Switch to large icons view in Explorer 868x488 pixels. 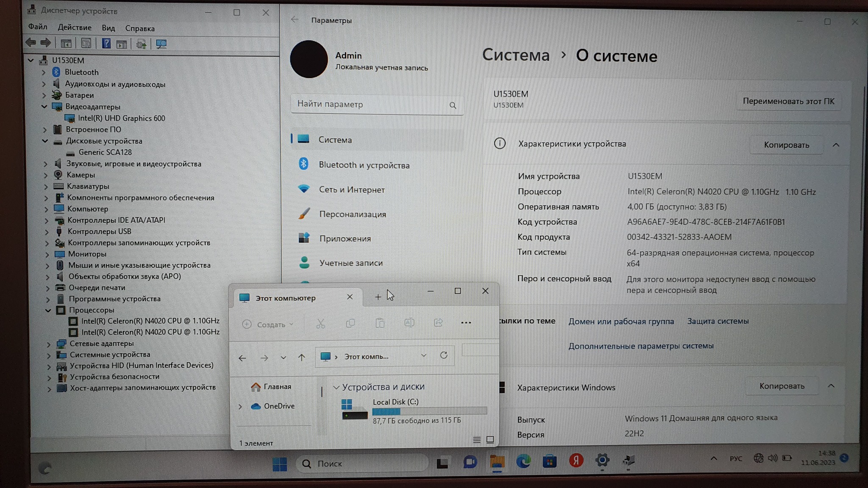coord(490,440)
